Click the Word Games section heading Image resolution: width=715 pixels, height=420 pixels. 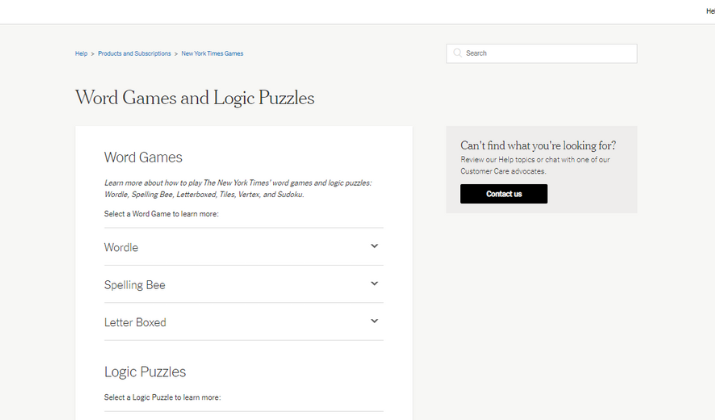point(143,157)
